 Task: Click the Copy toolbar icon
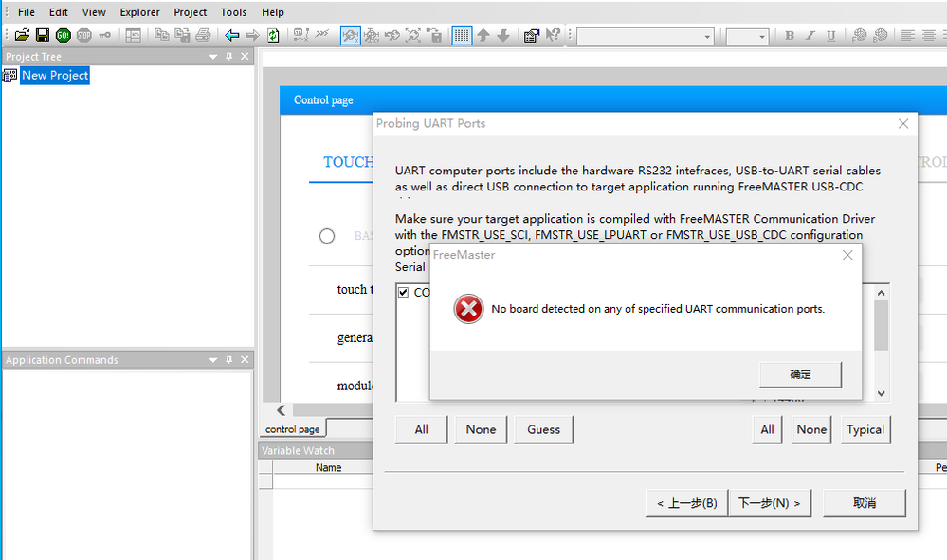click(161, 35)
